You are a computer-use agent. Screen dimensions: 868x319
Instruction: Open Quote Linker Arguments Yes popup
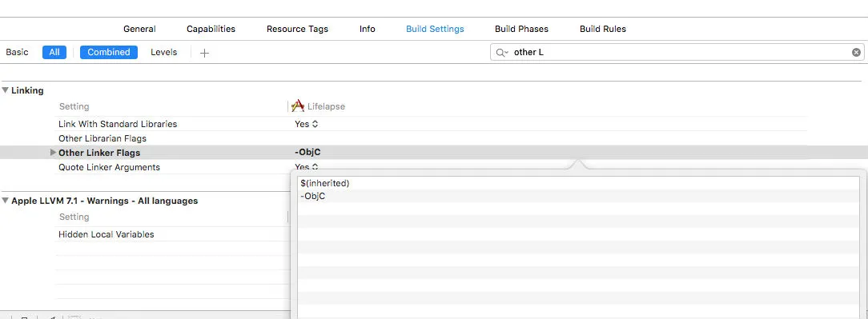pos(306,166)
